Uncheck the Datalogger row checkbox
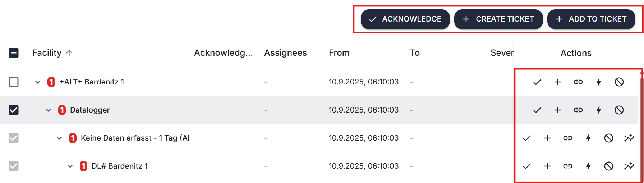Viewport: 644px width, 183px height. [14, 110]
